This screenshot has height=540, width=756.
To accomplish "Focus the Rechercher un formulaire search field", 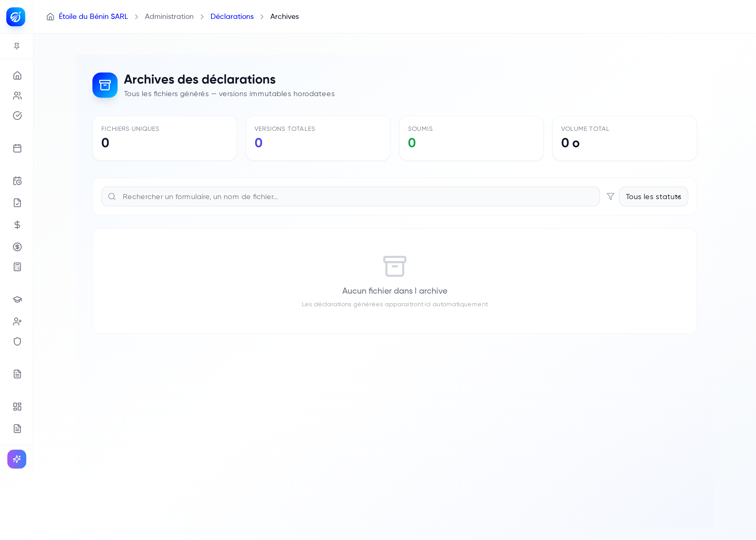I will (351, 196).
